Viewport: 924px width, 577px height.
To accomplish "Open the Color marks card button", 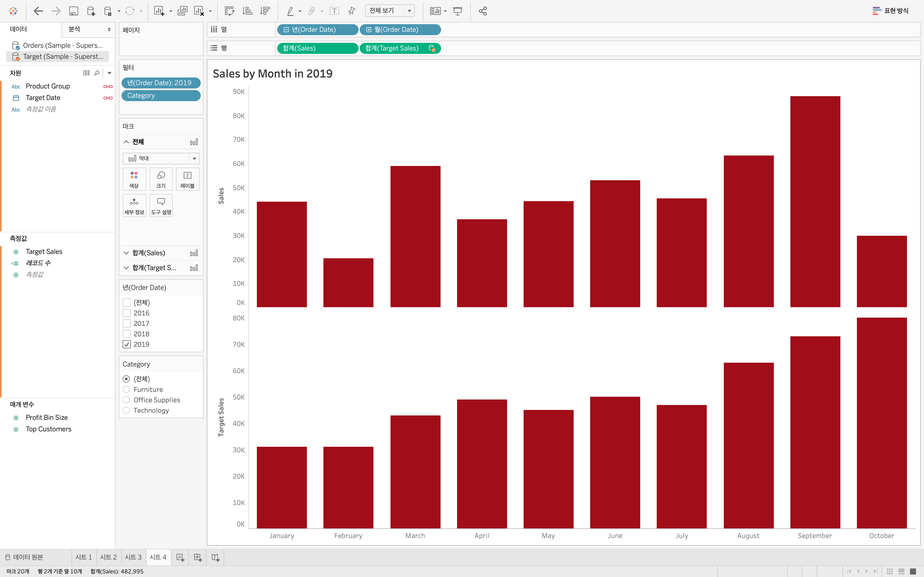I will tap(134, 179).
